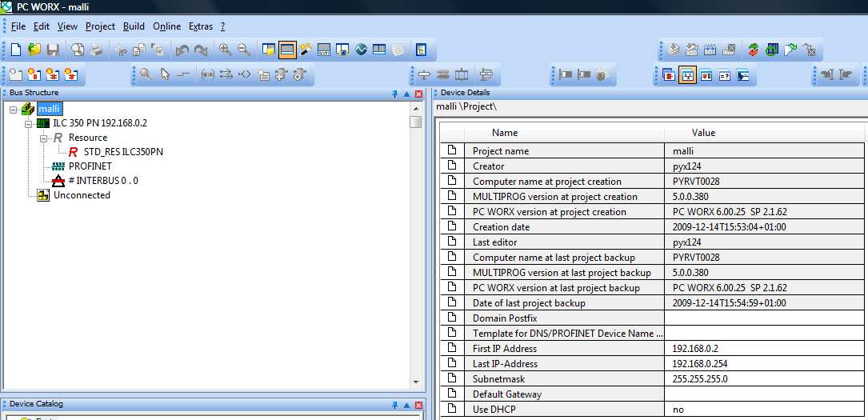This screenshot has height=420, width=868.
Task: Redo the action with the redo arrow
Action: tap(200, 50)
